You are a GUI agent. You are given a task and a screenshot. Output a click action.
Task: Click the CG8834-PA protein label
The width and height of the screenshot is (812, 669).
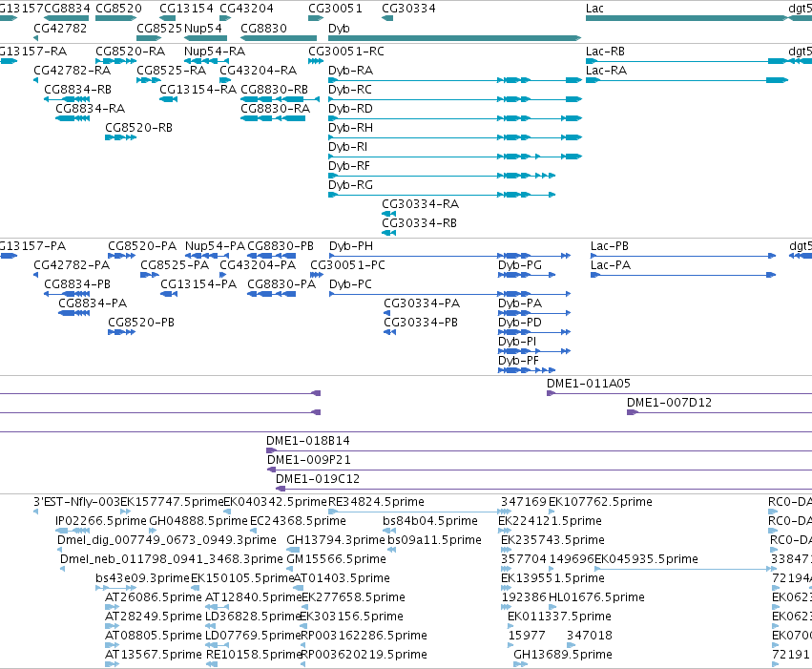pos(93,303)
